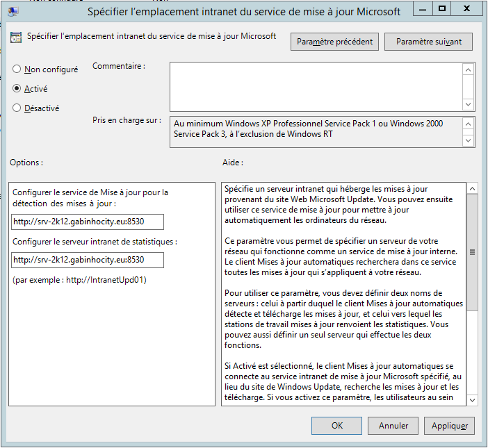Screen dimensions: 488x448
Task: Go to Paramètre précédent
Action: [x=334, y=42]
